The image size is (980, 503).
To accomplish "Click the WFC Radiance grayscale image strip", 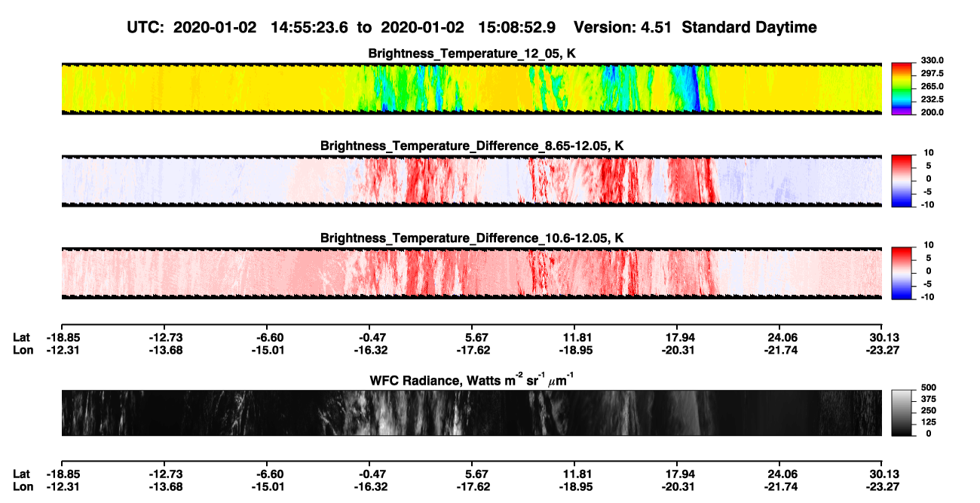I will coord(471,413).
